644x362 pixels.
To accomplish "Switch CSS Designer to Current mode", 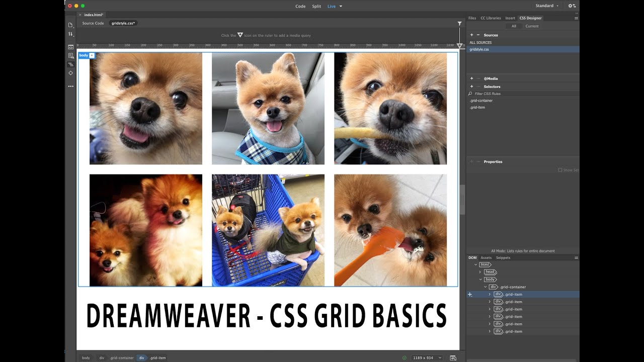I will point(532,26).
